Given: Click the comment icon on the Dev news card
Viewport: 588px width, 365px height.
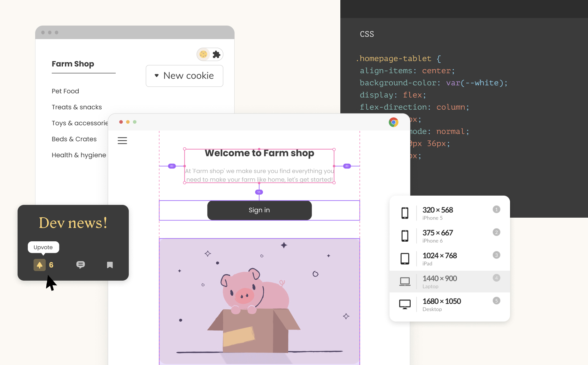Looking at the screenshot, I should [x=80, y=265].
